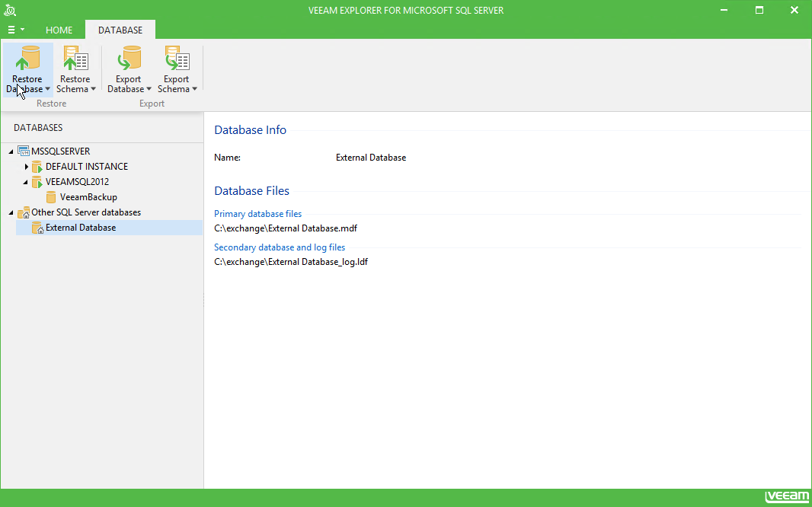Click the Export Database ribbon icon
The image size is (812, 507).
(x=129, y=58)
